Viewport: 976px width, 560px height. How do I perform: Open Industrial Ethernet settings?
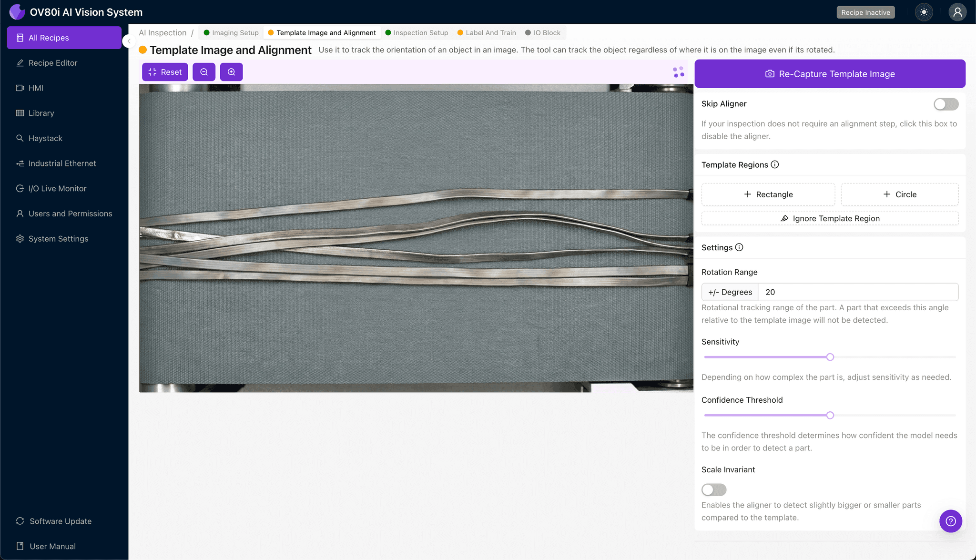pos(64,163)
